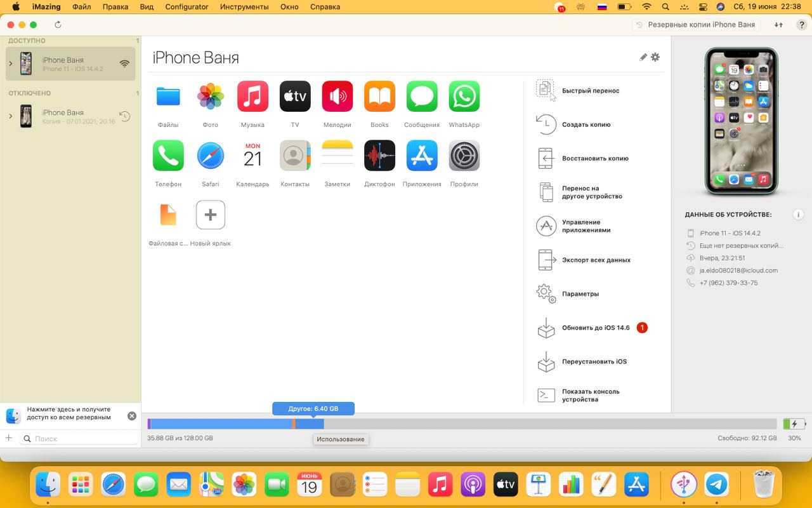812x508 pixels.
Task: Open the Фото section
Action: (211, 97)
